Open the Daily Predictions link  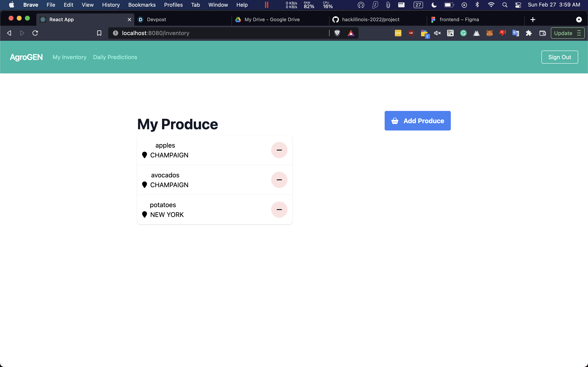coord(115,57)
